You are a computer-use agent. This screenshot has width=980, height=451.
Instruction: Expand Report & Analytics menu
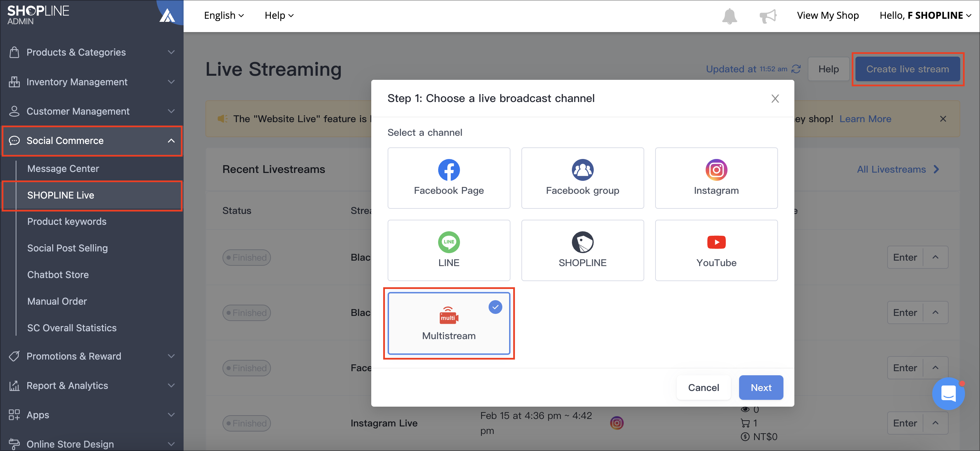92,385
